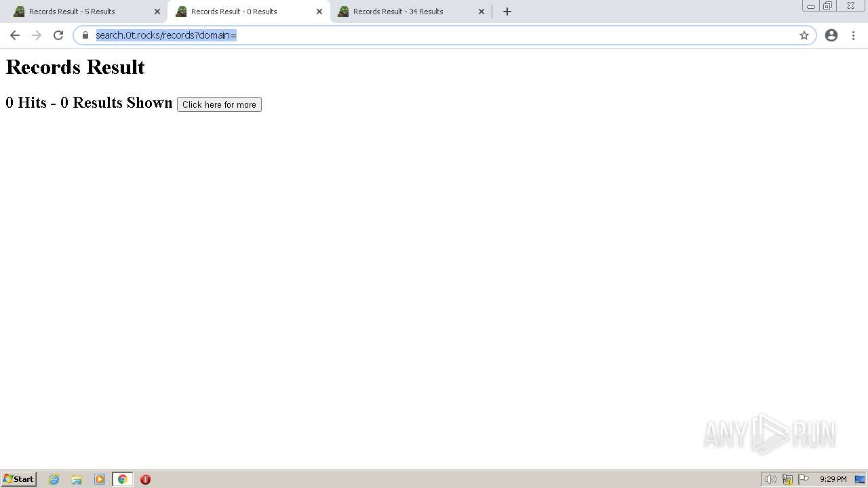Close the 0 Results tab

(x=319, y=12)
